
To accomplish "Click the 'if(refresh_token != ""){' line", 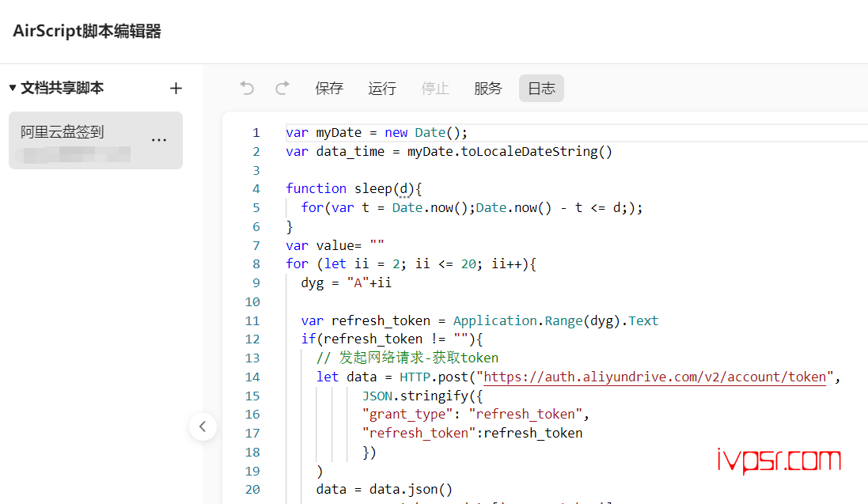I will pos(392,339).
